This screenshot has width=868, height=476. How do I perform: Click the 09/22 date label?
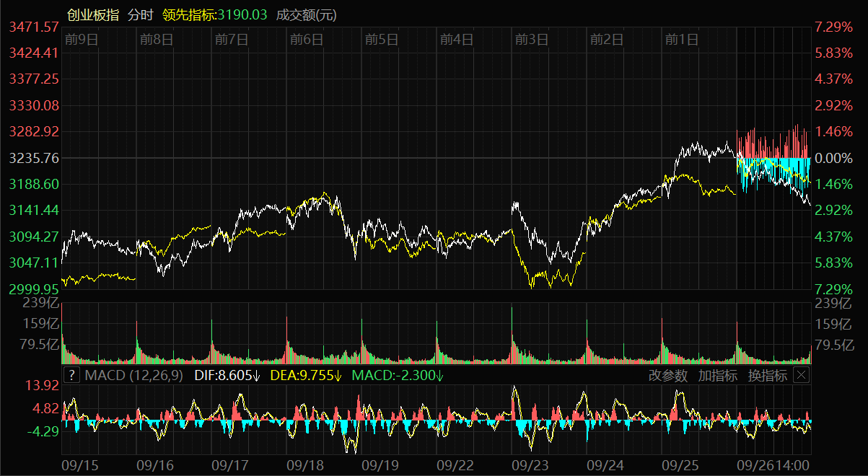(x=455, y=466)
